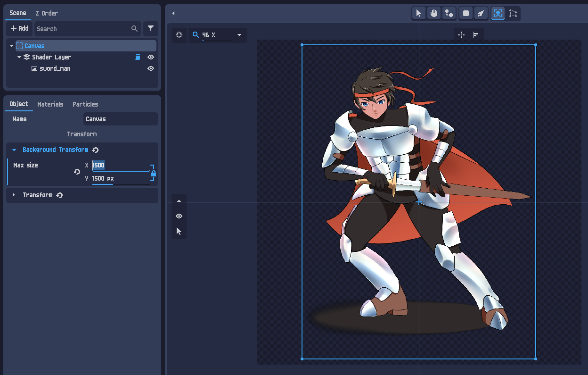Select the pivot point tool

tap(449, 13)
